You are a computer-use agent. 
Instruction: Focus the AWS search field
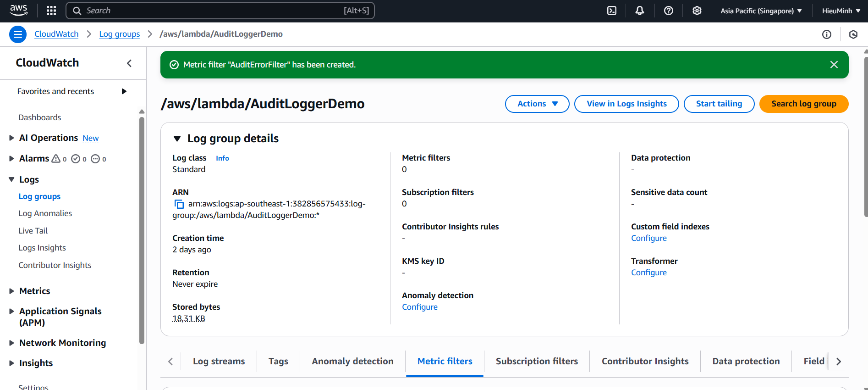220,11
